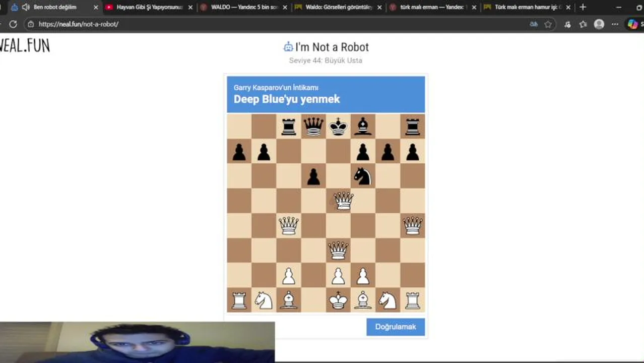Select the white pawn on e2
The width and height of the screenshot is (644, 363).
pos(338,275)
